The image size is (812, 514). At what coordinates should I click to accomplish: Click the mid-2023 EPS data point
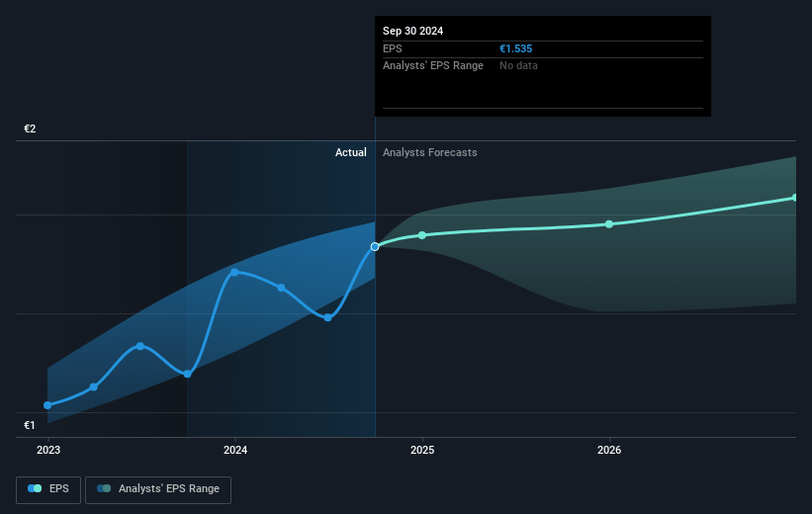pyautogui.click(x=140, y=346)
